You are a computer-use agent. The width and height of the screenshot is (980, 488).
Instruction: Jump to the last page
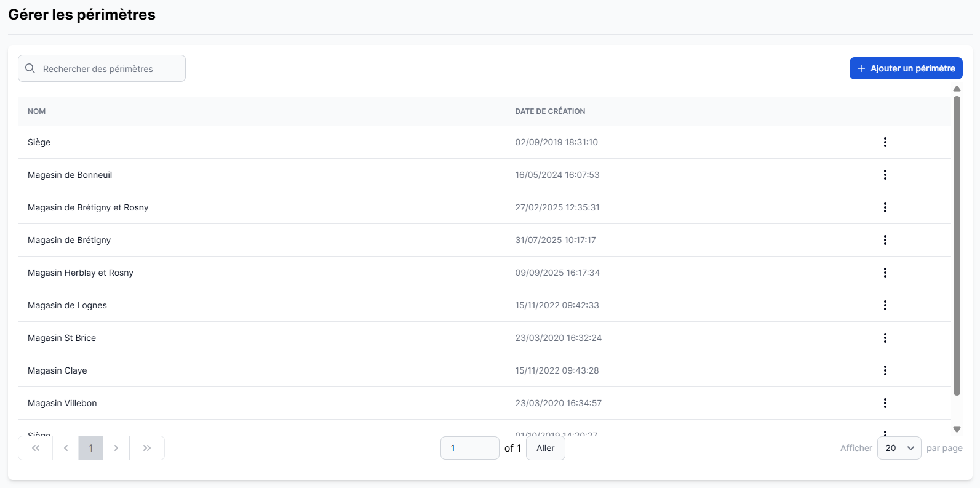click(x=147, y=448)
